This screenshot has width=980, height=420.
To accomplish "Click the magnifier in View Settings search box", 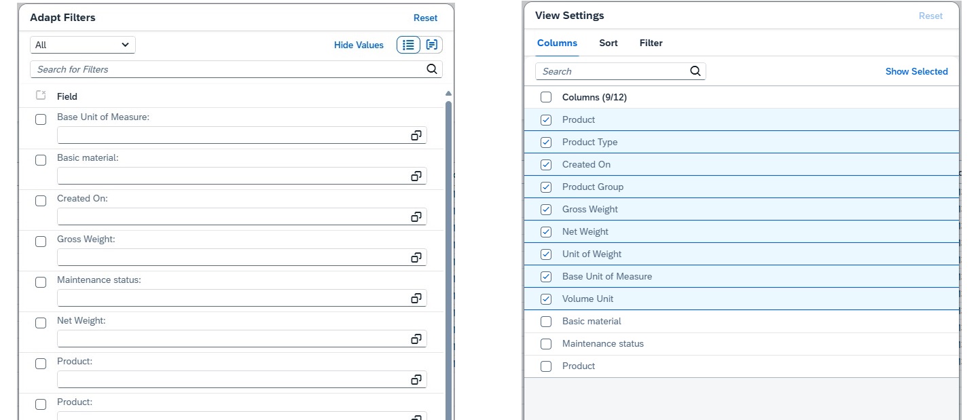I will [x=695, y=71].
